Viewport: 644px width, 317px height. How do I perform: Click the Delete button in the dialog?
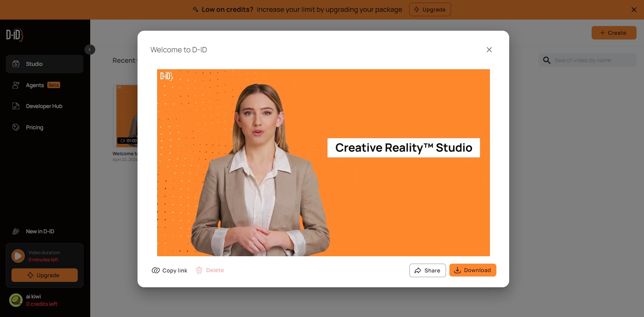tap(210, 270)
